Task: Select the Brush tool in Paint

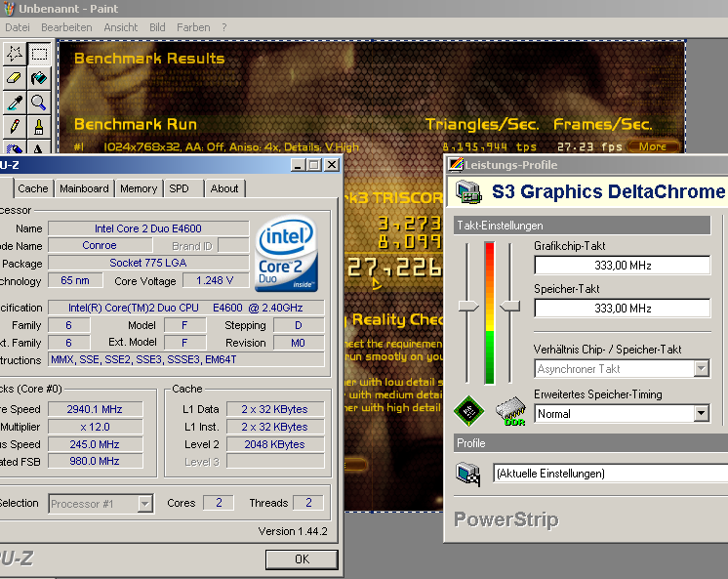Action: 39,127
